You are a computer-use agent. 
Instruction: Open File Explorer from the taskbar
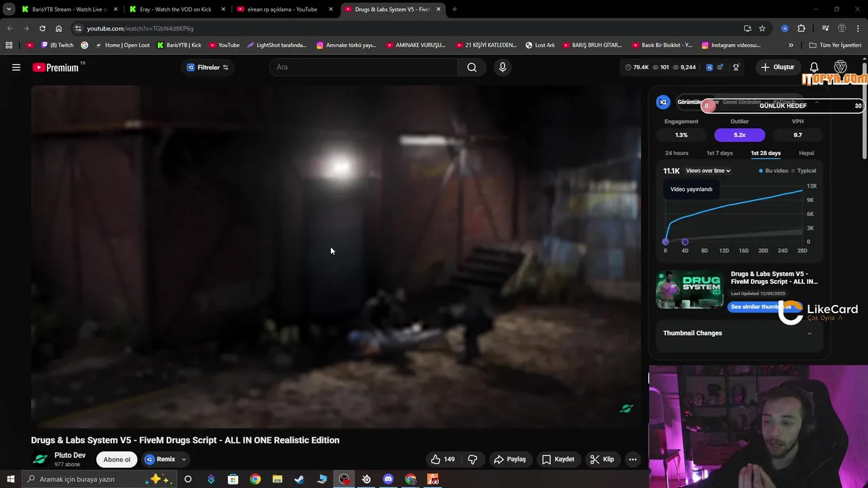tap(277, 479)
